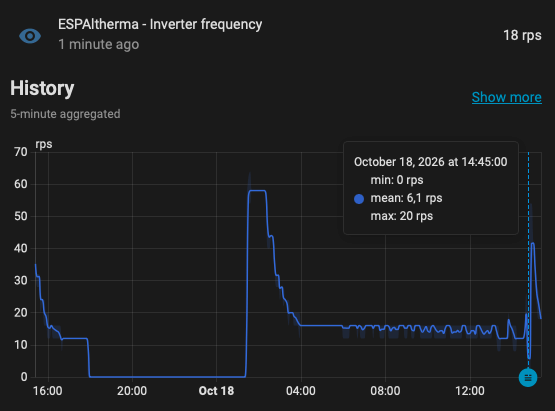This screenshot has width=555, height=411.
Task: Click the Oct 18 x-axis label
Action: [x=216, y=391]
